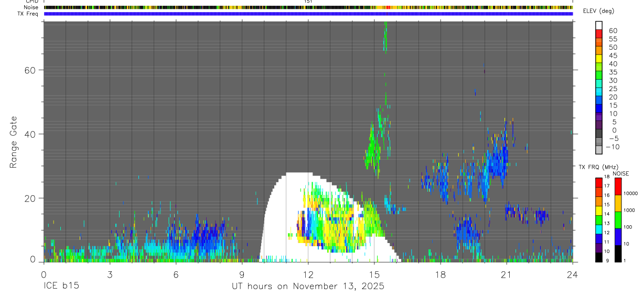This screenshot has width=644, height=297.
Task: Click the black bottom segment of TX FRQ colorbar
Action: (599, 257)
